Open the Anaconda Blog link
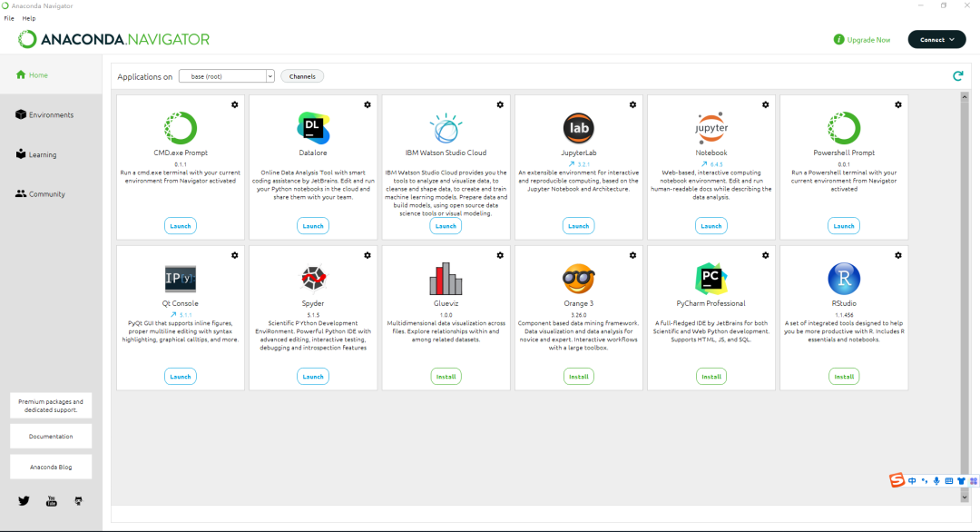Screen dimensions: 980x532 point(51,467)
